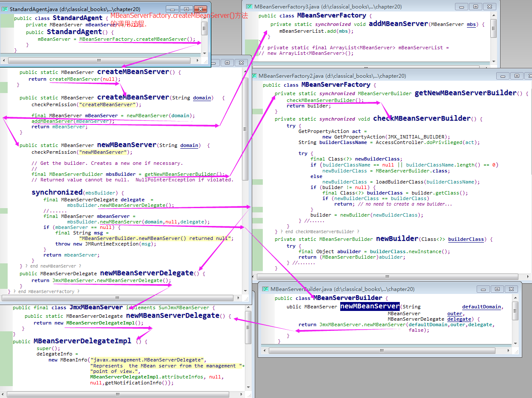Click new MBeanServerDelegateImpl() in return statement
The image size is (532, 398).
point(98,323)
